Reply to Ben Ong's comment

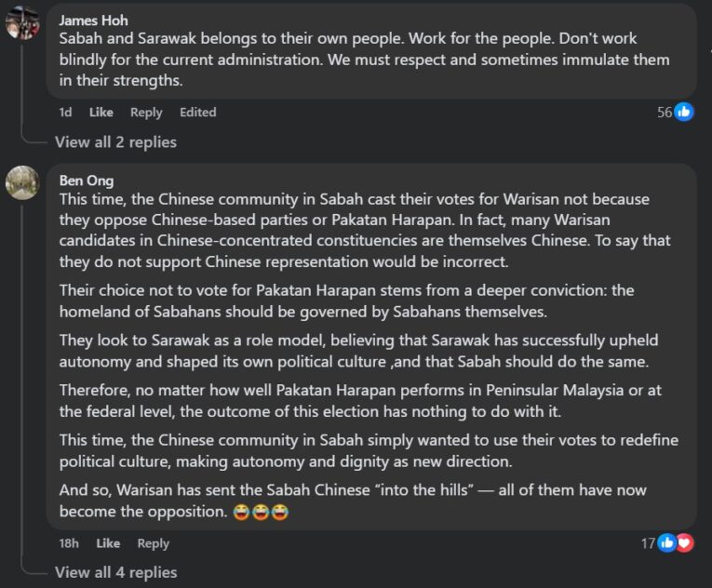(x=154, y=543)
